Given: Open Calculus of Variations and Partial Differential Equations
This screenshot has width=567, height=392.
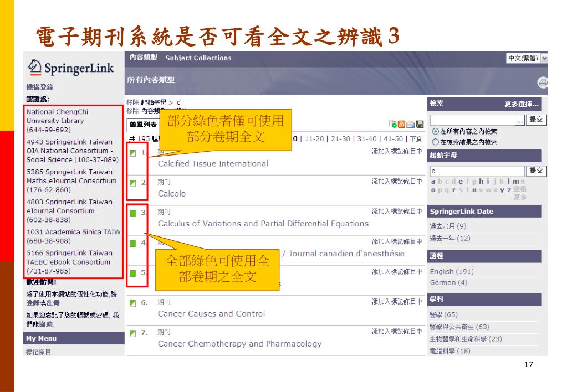Looking at the screenshot, I should (x=263, y=224).
